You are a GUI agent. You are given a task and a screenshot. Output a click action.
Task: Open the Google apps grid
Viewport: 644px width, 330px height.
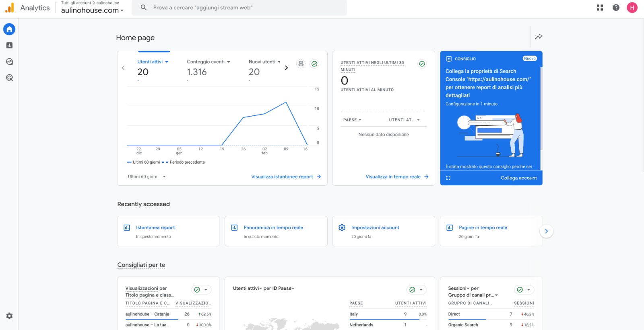pyautogui.click(x=600, y=8)
